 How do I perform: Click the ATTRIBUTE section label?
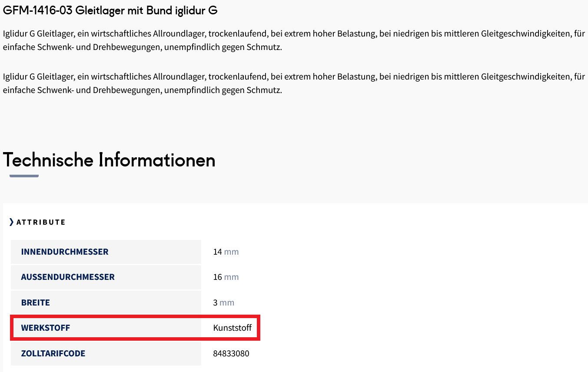pyautogui.click(x=41, y=222)
